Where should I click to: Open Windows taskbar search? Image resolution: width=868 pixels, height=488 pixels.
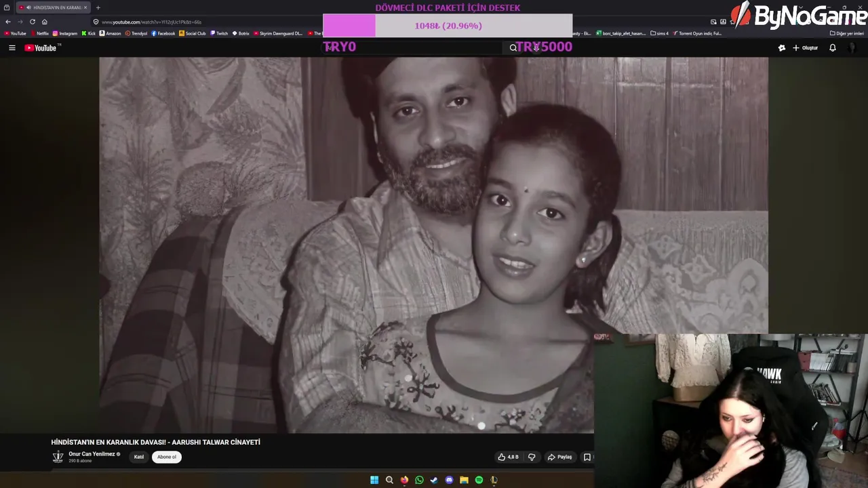click(389, 480)
